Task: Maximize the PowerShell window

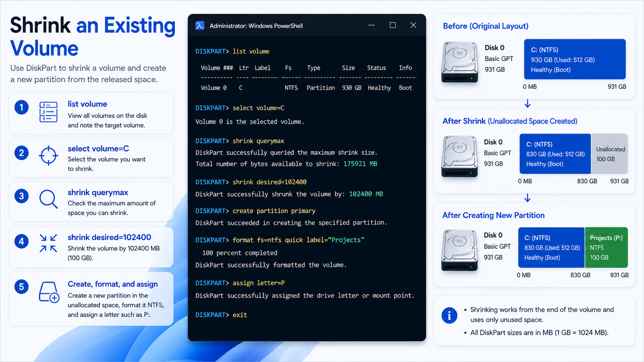Action: (x=393, y=25)
